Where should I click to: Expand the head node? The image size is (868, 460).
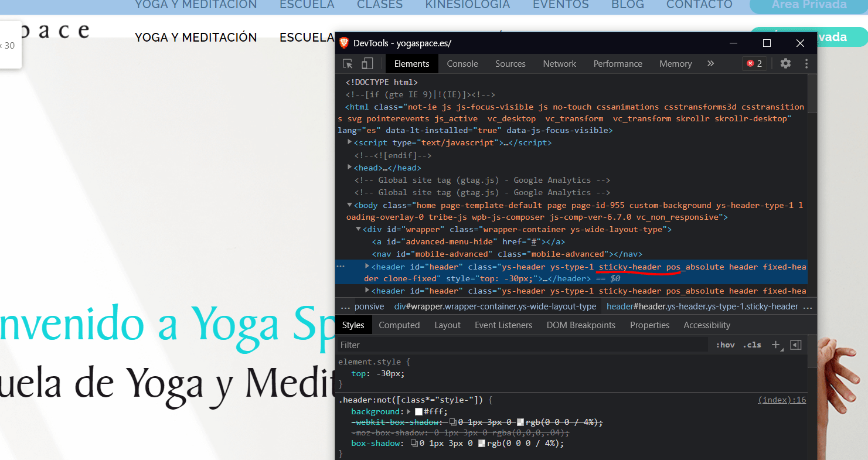tap(350, 168)
